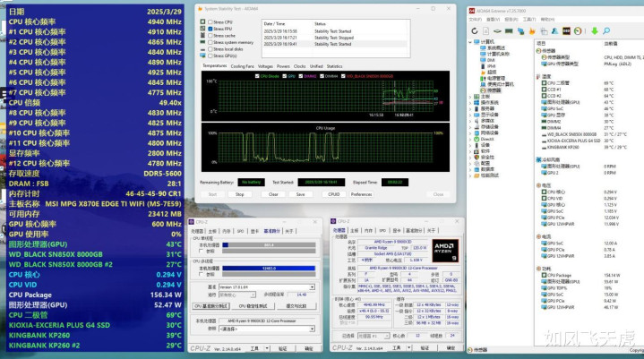Open 显卡 tab in CPU-Z benchmark window
Image resolution: width=644 pixels, height=359 pixels.
pyautogui.click(x=254, y=231)
